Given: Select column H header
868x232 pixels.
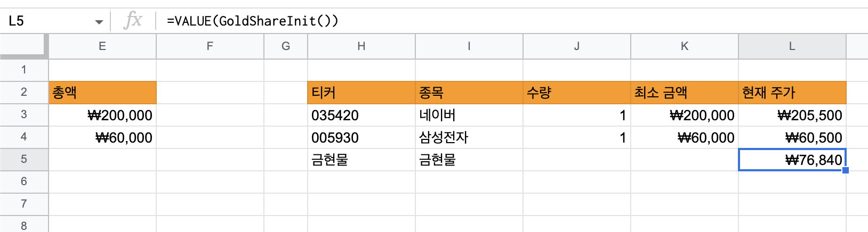Looking at the screenshot, I should click(361, 46).
